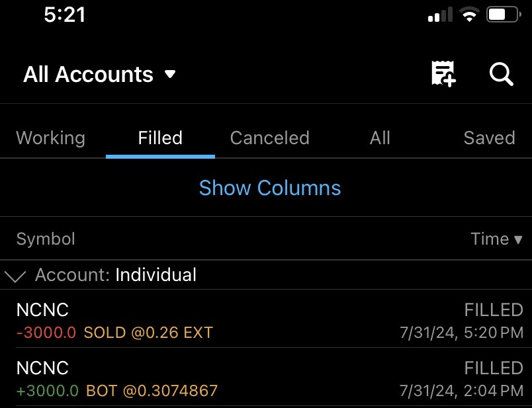Switch to the Canceled tab
Screen dimensions: 532x408
point(269,138)
